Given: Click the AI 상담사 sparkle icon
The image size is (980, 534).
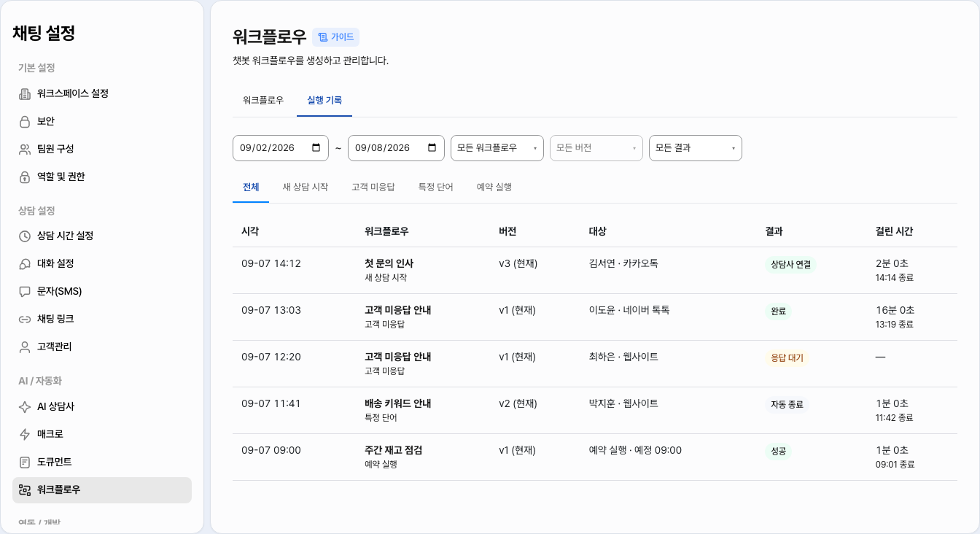Looking at the screenshot, I should [25, 407].
